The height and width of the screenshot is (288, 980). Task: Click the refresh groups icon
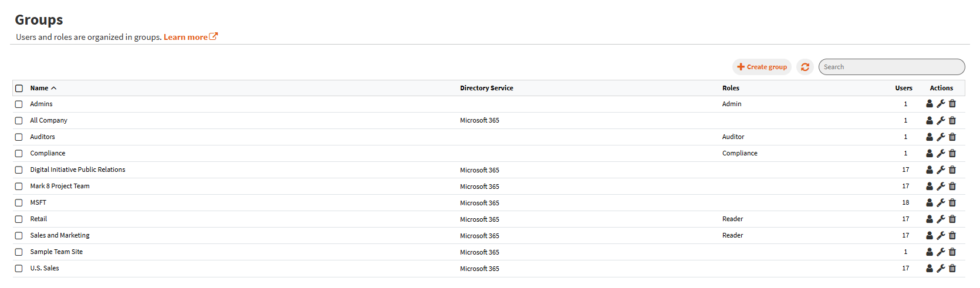[805, 67]
